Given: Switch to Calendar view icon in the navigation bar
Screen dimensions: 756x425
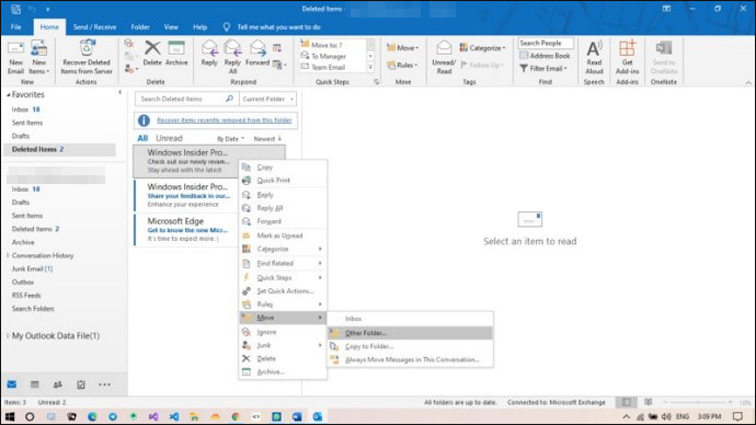Looking at the screenshot, I should coord(35,384).
